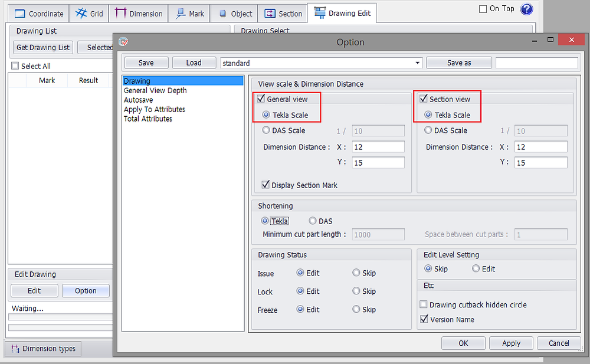Minimize the Option dialog
Screen dimensions: 590x364
[535, 40]
